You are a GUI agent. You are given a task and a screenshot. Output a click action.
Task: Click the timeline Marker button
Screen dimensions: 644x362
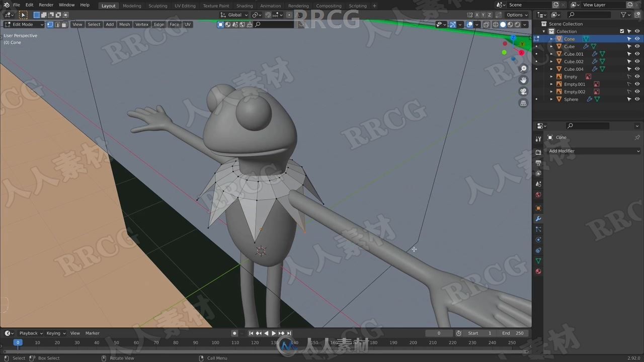(x=92, y=333)
